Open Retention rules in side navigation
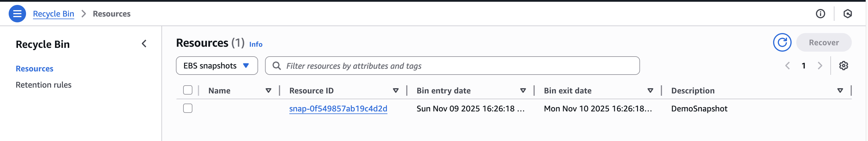 click(x=43, y=85)
